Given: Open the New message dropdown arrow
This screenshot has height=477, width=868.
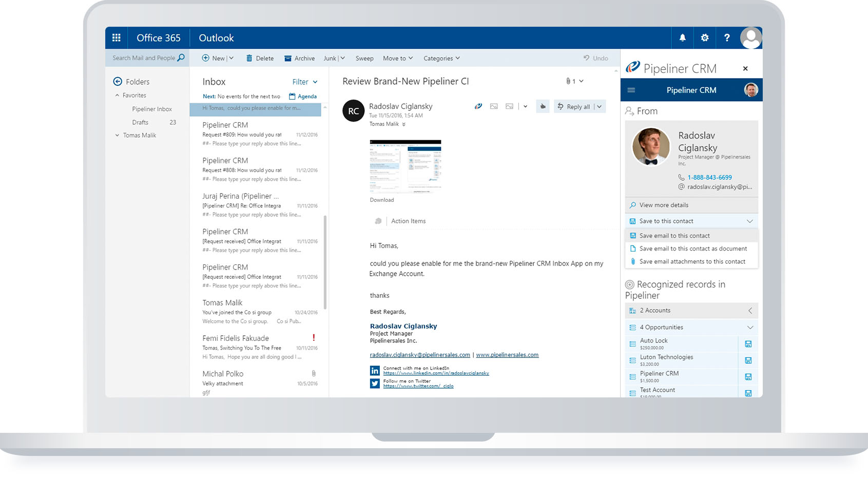Looking at the screenshot, I should [x=232, y=58].
